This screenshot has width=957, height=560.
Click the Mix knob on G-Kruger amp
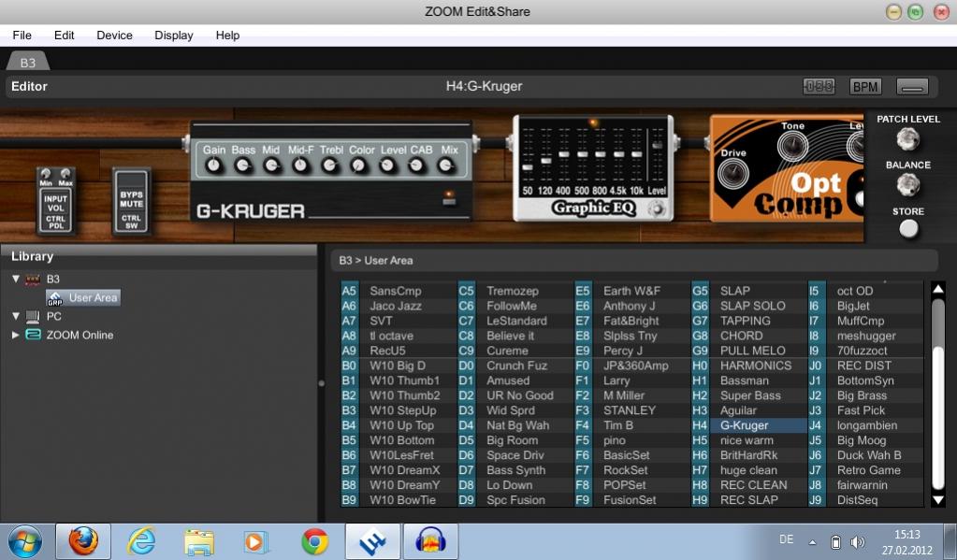click(x=446, y=165)
